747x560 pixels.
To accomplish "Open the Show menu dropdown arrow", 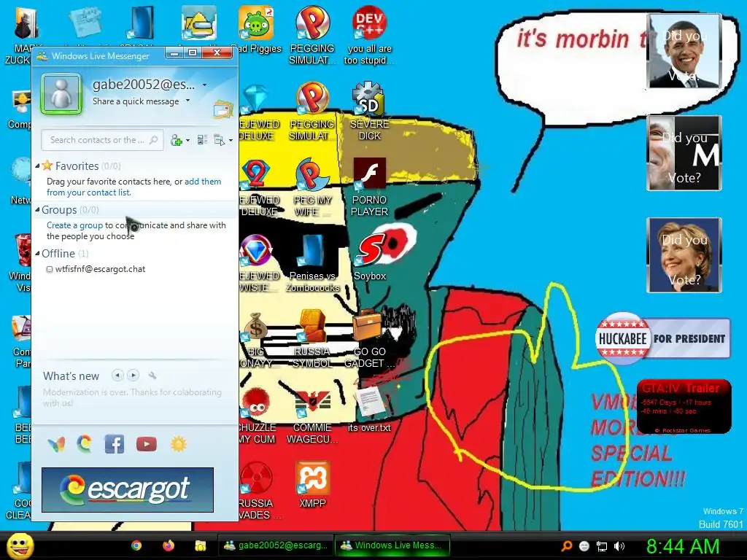I will coord(231,140).
